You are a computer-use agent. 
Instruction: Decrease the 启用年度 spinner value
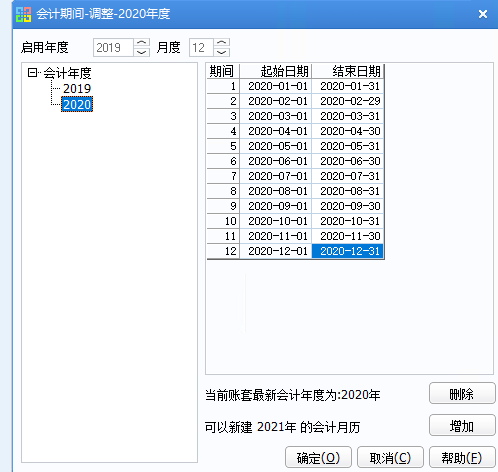[142, 52]
